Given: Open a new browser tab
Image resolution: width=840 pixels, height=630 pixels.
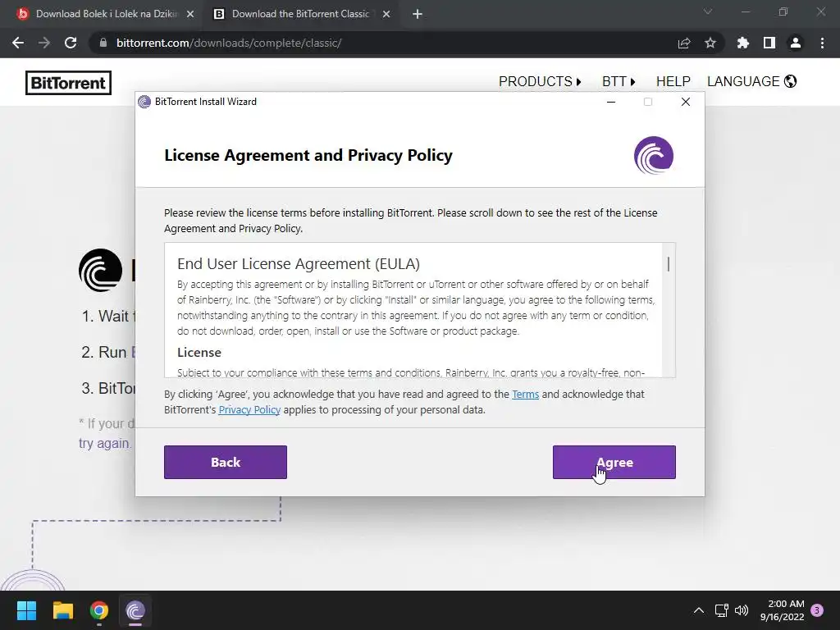Looking at the screenshot, I should click(x=418, y=15).
